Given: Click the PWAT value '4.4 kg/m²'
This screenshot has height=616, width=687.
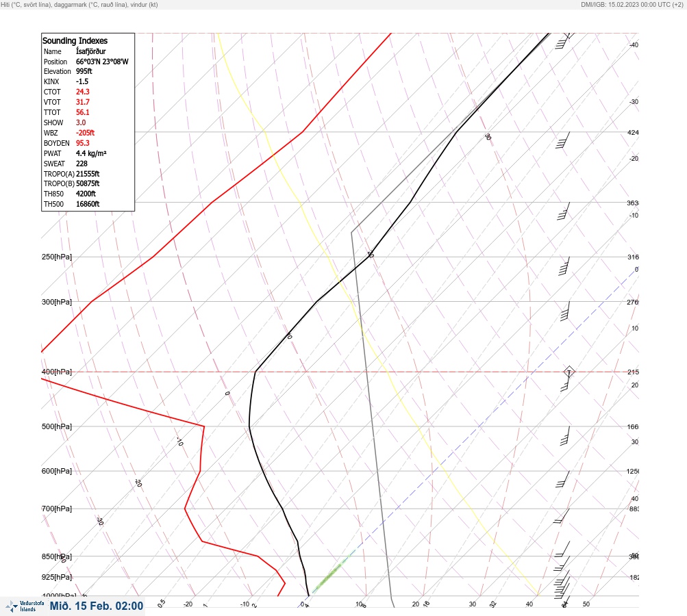Looking at the screenshot, I should tap(91, 153).
